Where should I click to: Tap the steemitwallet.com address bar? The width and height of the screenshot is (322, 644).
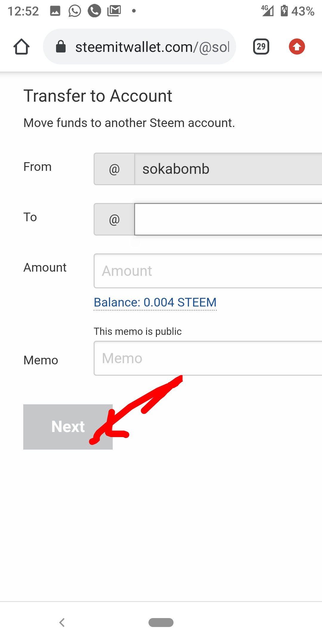pos(152,47)
